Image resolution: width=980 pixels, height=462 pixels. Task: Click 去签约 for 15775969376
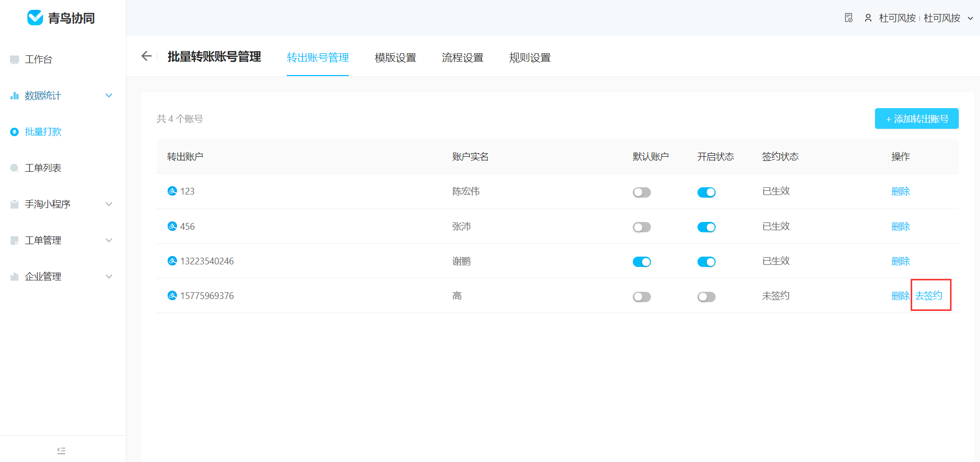929,296
